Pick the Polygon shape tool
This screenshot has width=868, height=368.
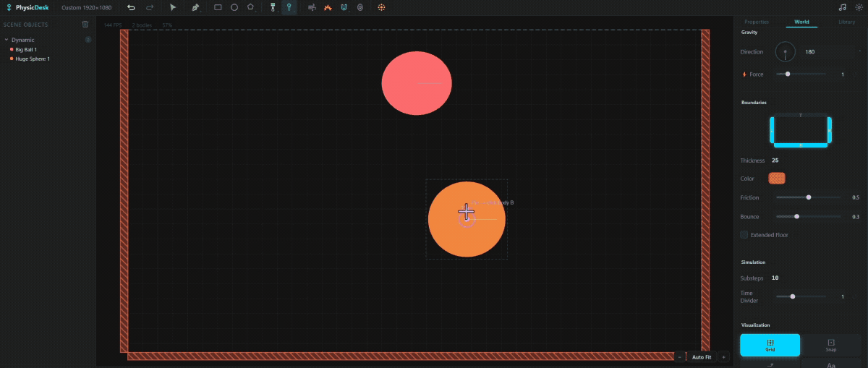(251, 7)
